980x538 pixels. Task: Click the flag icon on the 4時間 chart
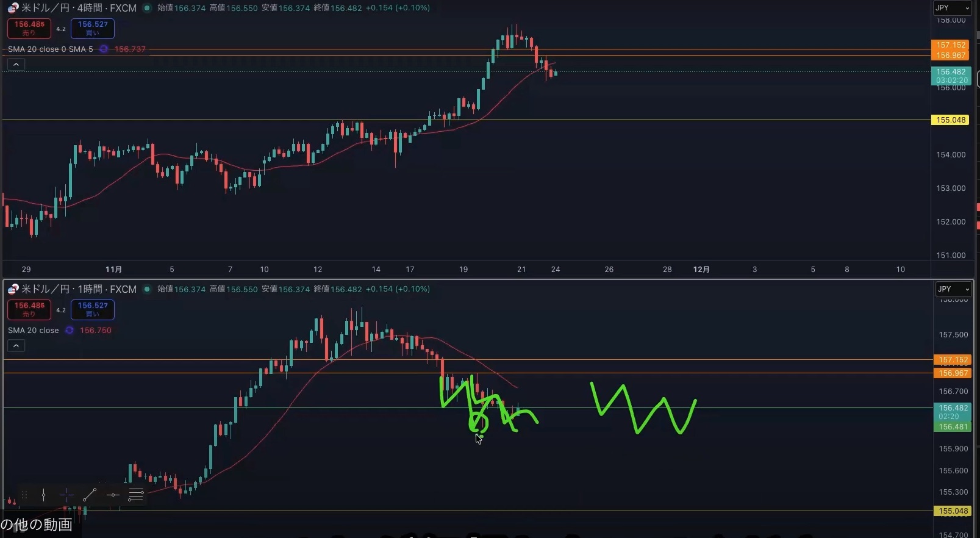(13, 8)
